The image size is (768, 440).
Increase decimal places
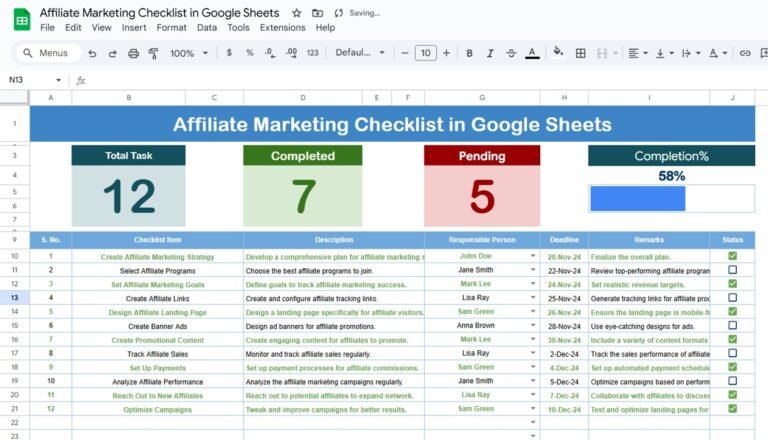pyautogui.click(x=291, y=53)
